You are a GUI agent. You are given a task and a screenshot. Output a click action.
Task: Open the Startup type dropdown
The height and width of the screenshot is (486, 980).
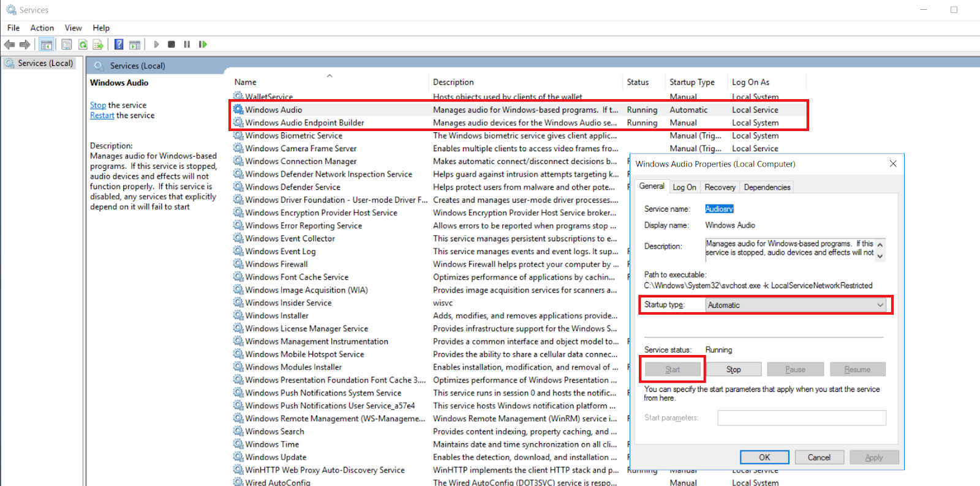pyautogui.click(x=796, y=305)
